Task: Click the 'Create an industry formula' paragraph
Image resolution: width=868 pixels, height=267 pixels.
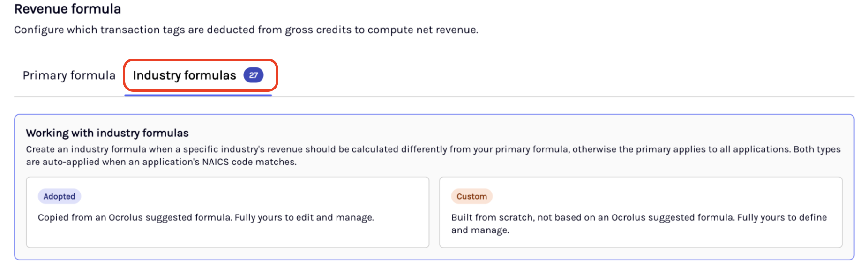Action: [x=434, y=156]
